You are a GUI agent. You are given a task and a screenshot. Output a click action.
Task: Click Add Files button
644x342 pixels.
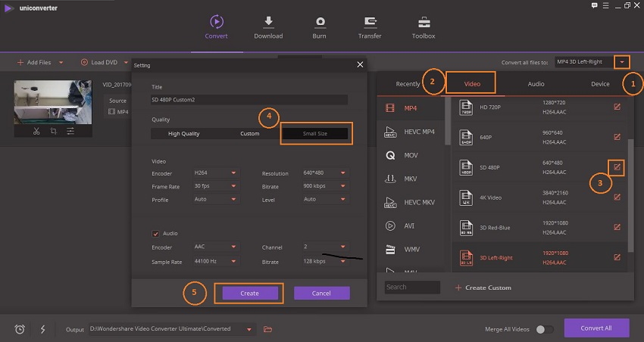[35, 62]
